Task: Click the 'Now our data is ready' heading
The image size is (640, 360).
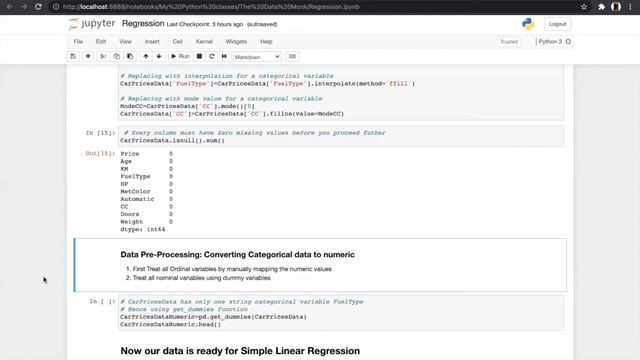Action: click(240, 351)
